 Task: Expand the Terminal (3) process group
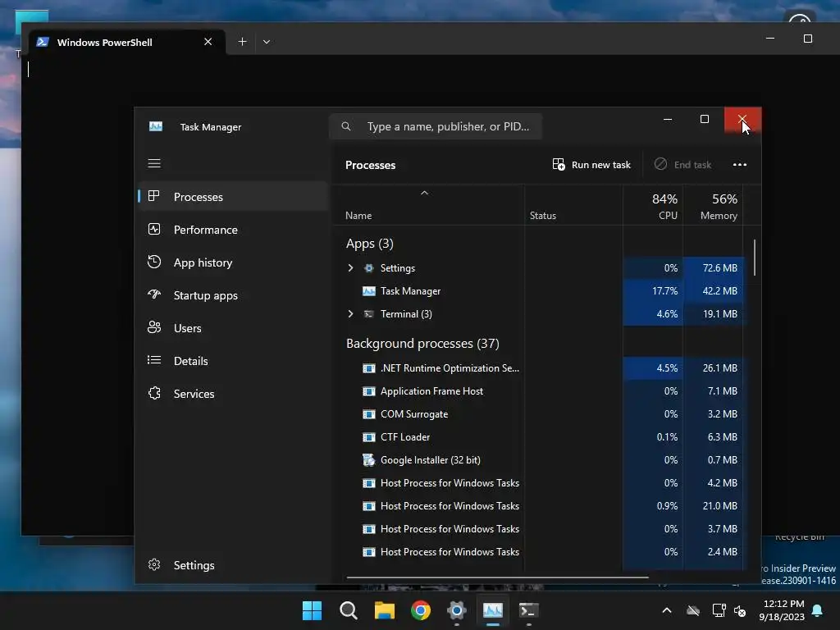pos(351,314)
